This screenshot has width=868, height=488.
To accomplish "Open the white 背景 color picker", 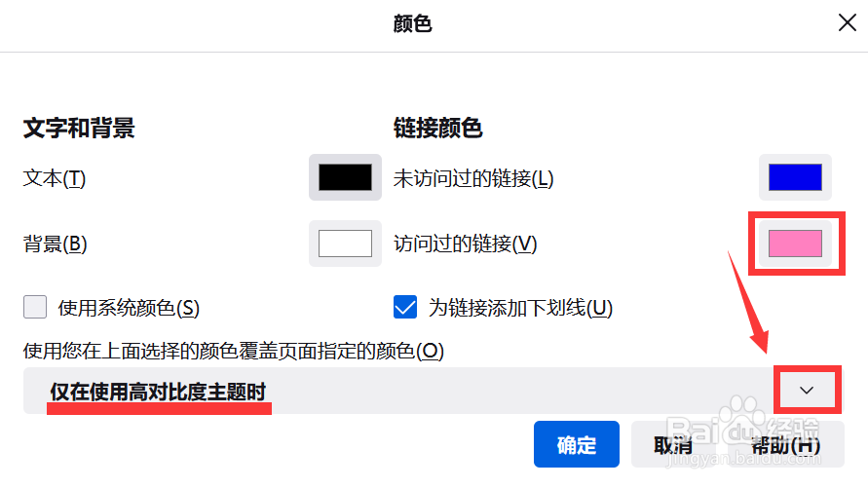I will [345, 244].
